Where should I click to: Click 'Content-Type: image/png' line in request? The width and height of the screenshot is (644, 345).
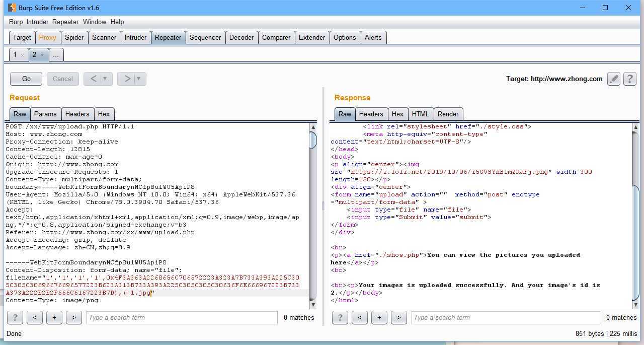[x=52, y=300]
